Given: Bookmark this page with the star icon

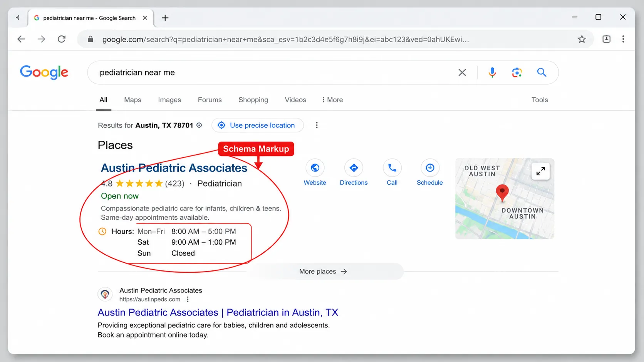Looking at the screenshot, I should (x=582, y=39).
